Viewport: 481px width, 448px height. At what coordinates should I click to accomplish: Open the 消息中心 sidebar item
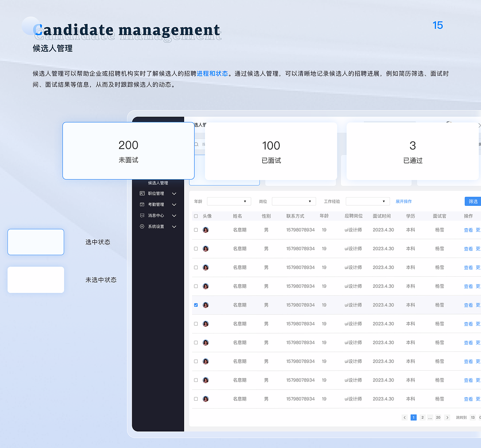pyautogui.click(x=156, y=216)
